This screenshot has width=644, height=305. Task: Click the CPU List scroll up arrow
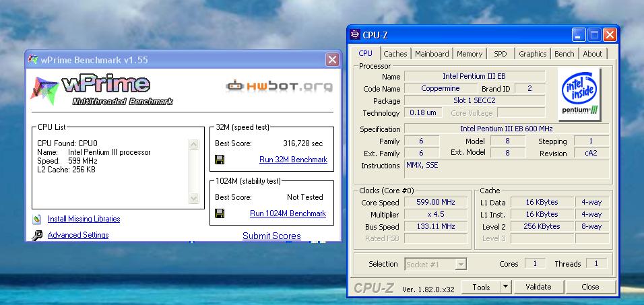193,144
